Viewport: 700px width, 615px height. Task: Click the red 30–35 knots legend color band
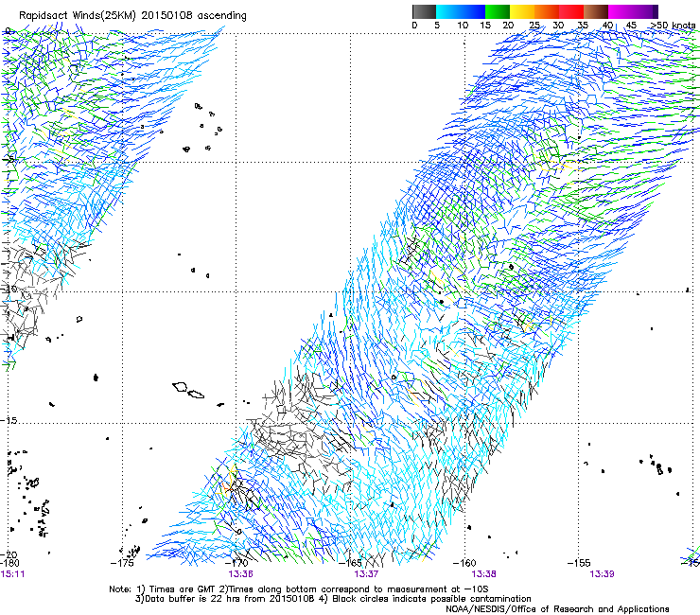pyautogui.click(x=571, y=11)
